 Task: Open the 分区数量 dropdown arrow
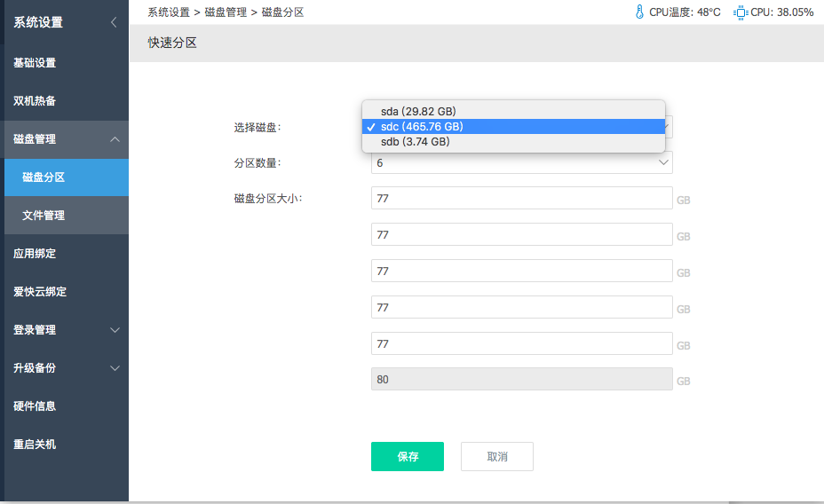pos(663,162)
